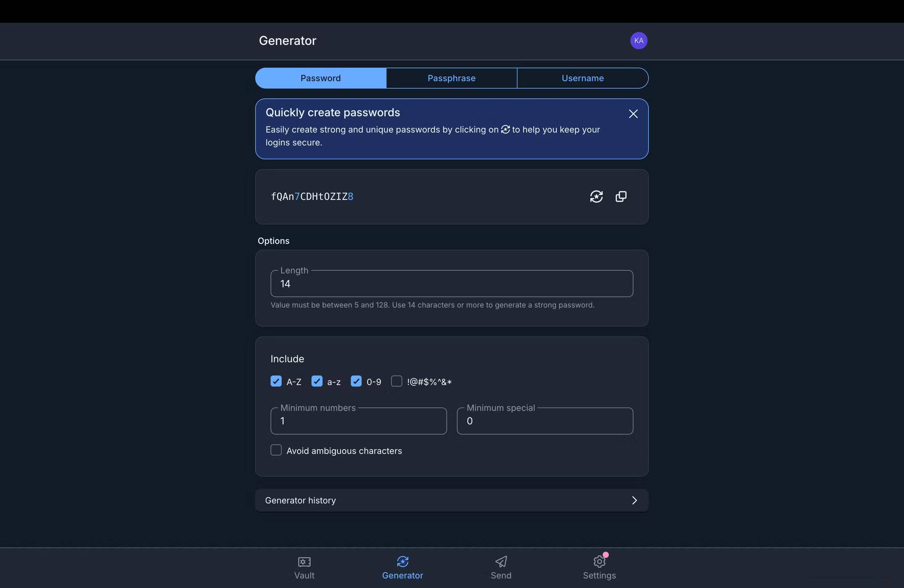Focus the Minimum special field
Image resolution: width=904 pixels, height=588 pixels.
[544, 421]
